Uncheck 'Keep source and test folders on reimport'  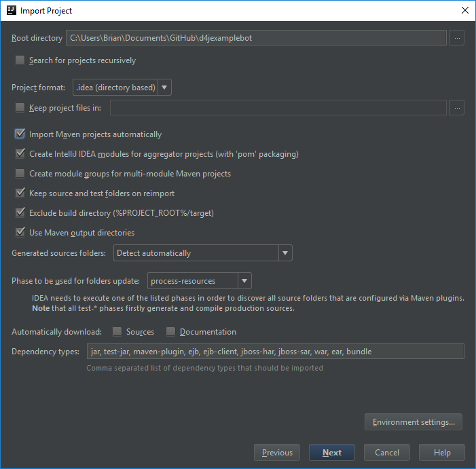pyautogui.click(x=20, y=193)
